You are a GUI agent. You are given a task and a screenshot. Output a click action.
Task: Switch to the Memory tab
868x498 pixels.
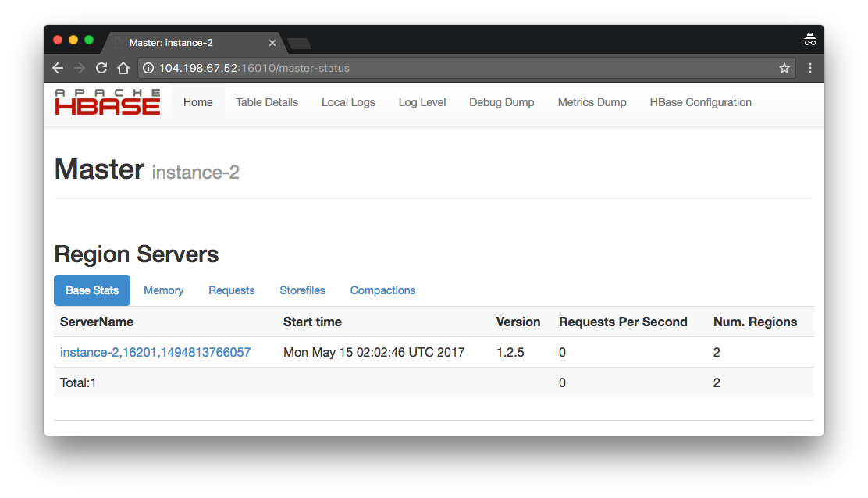point(163,290)
